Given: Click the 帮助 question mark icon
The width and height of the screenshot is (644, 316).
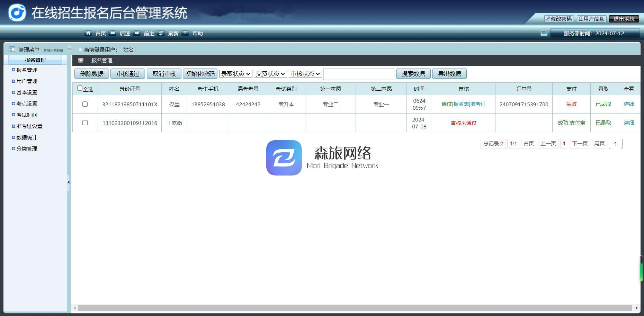Looking at the screenshot, I should pyautogui.click(x=185, y=33).
